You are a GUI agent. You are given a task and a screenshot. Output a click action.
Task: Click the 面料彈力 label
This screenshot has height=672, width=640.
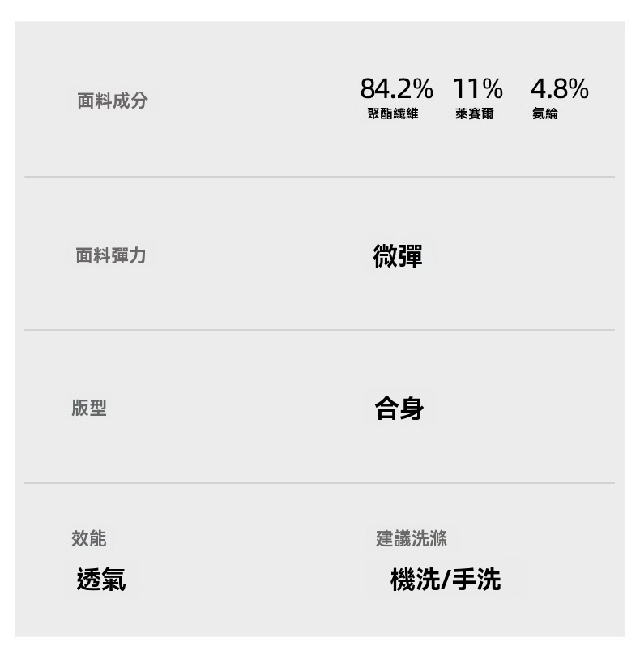pos(111,256)
